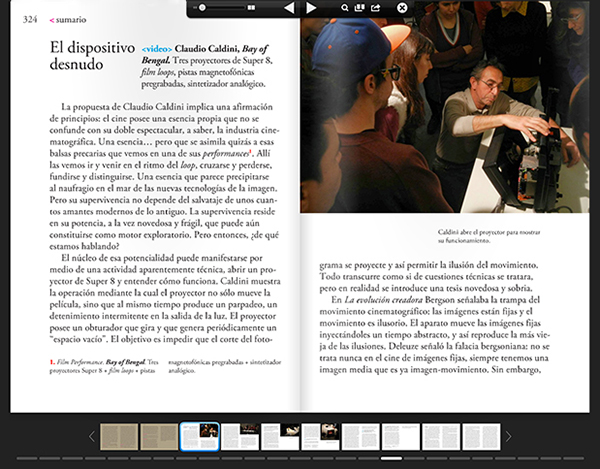
Task: Click the page number 324
Action: pyautogui.click(x=30, y=20)
